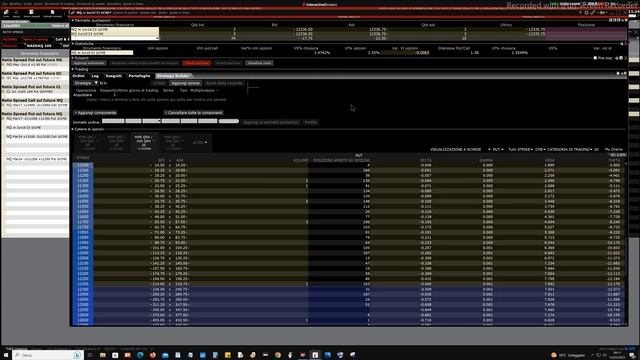Open the Strategia dropdown
The height and width of the screenshot is (360, 640).
85,83
